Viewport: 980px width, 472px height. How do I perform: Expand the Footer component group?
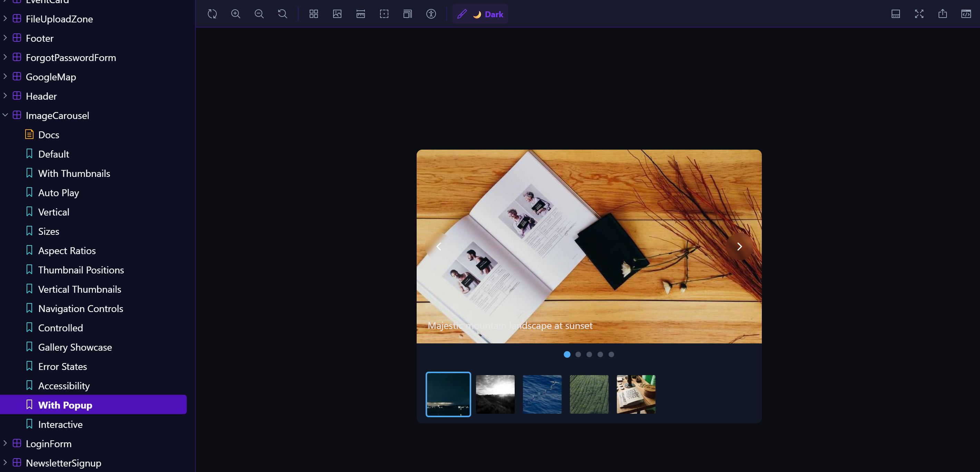click(5, 38)
